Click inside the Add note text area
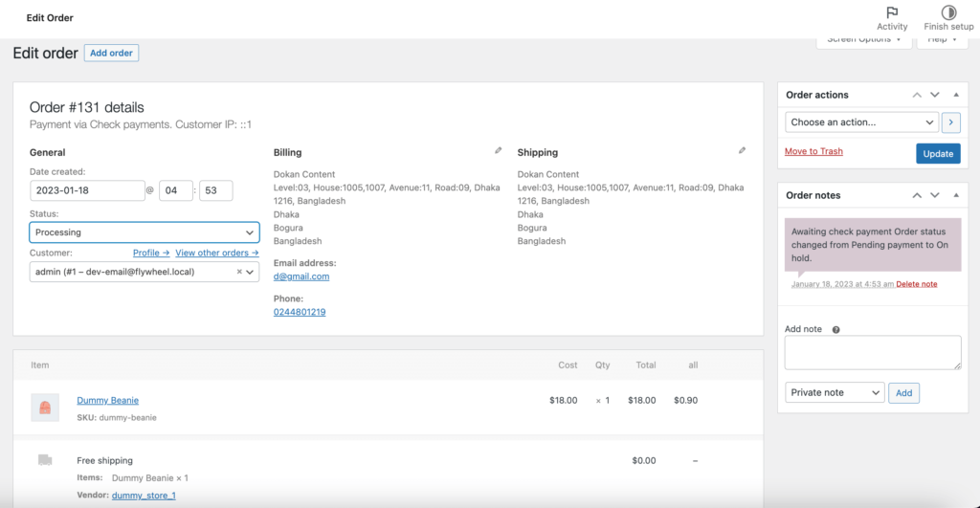Viewport: 980px width, 508px height. [x=873, y=352]
